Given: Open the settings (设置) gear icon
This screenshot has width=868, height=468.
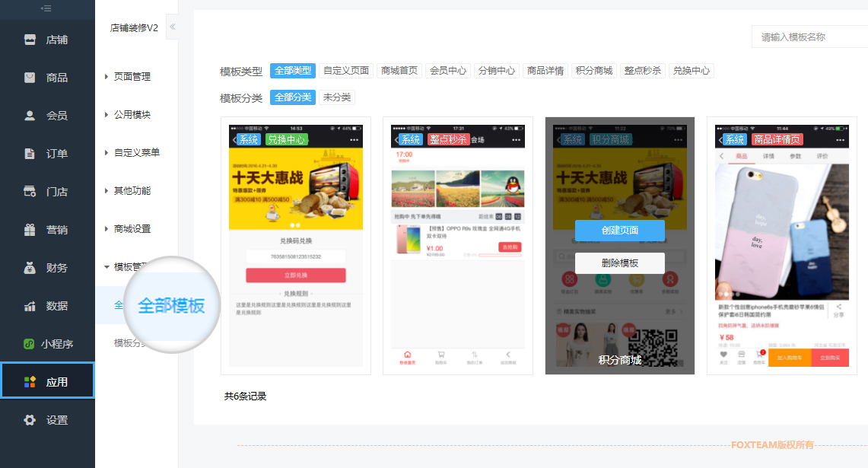Looking at the screenshot, I should click(30, 420).
